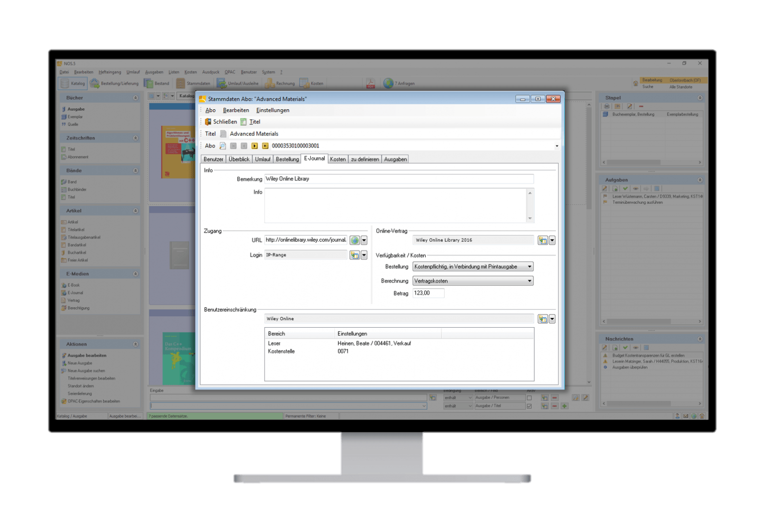
Task: Select Ausgabe bearbeiten in Aktionen
Action: point(87,356)
